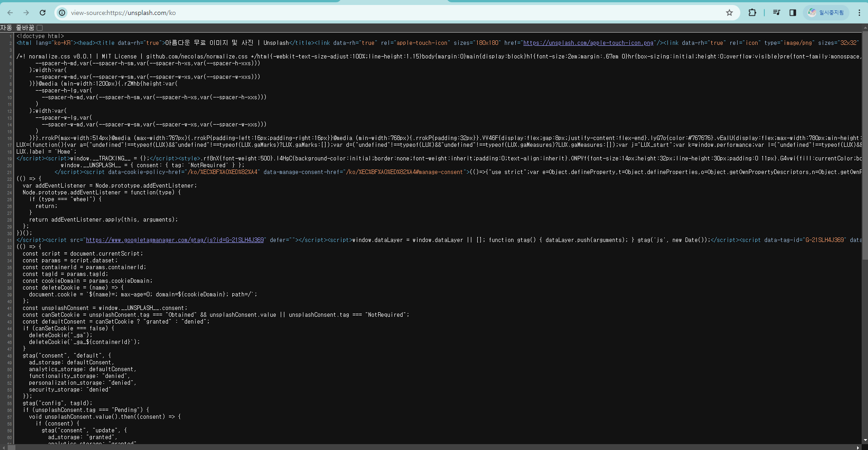Image resolution: width=868 pixels, height=450 pixels.
Task: Open the 일시중지됨 profile button
Action: [x=827, y=13]
